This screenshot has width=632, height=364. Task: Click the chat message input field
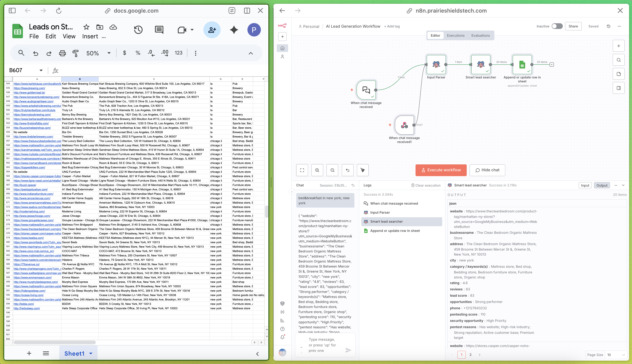pyautogui.click(x=323, y=345)
